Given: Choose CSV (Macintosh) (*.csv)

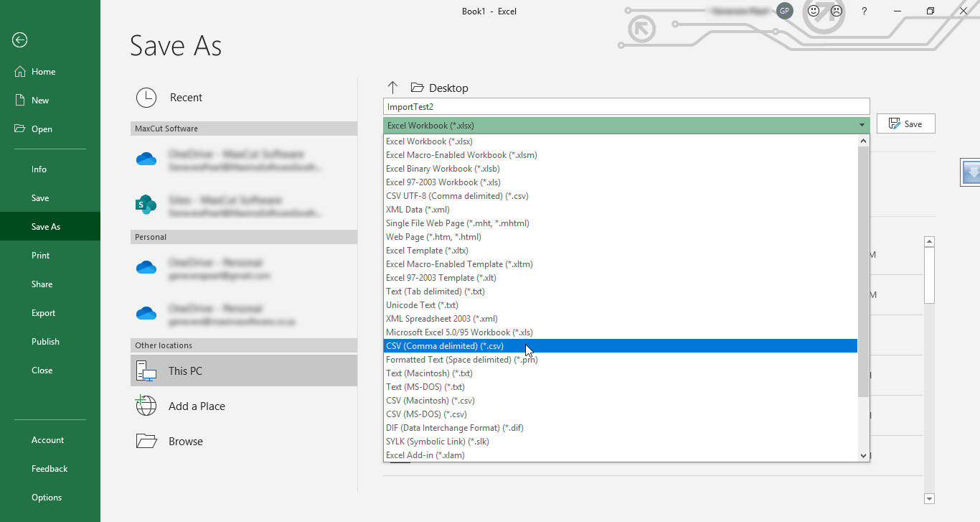Looking at the screenshot, I should (x=621, y=401).
